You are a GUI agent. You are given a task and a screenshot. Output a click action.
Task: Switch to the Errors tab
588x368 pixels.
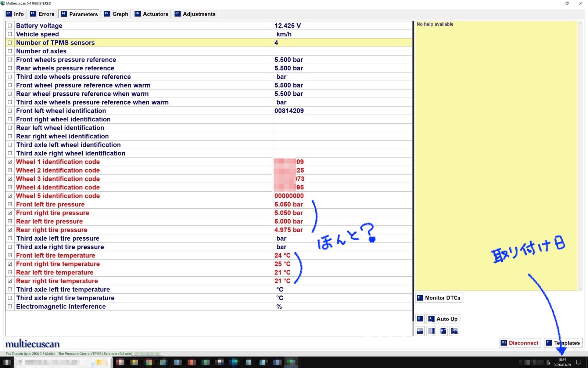(x=42, y=14)
